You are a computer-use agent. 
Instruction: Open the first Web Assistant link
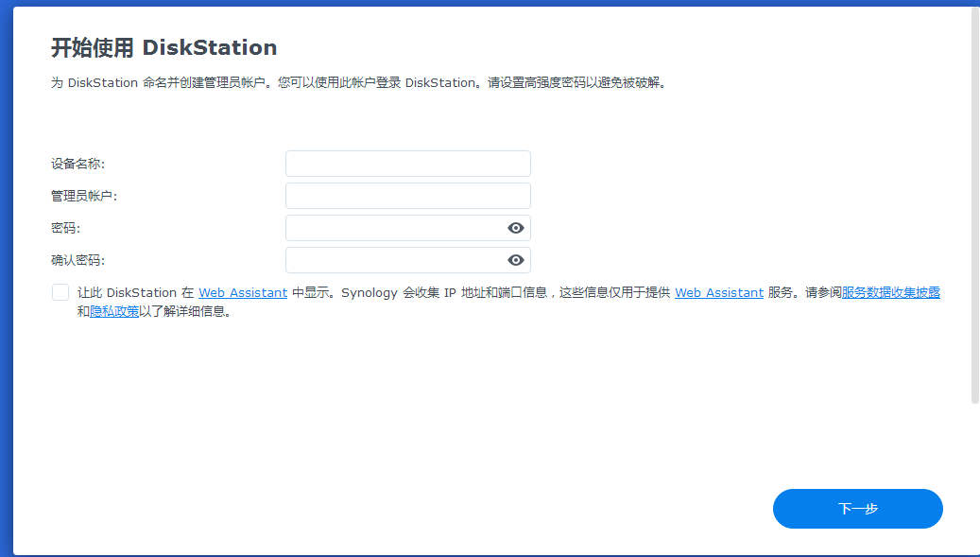(x=243, y=292)
